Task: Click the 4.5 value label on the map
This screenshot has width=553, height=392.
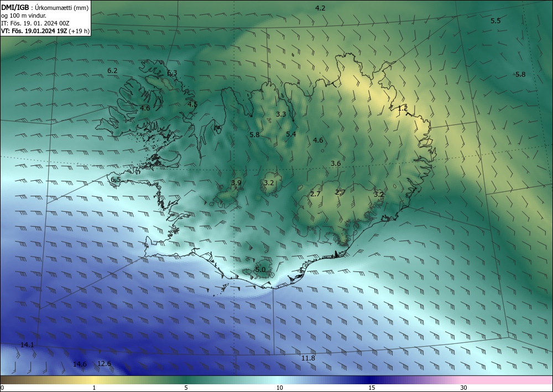Action: [x=192, y=104]
